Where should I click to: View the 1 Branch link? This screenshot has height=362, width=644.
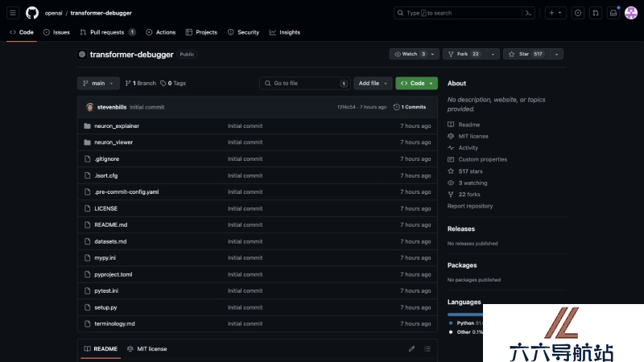[x=140, y=84]
